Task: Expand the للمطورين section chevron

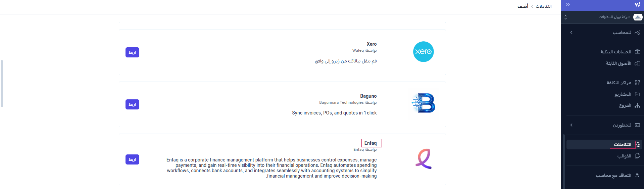Action: (x=571, y=125)
